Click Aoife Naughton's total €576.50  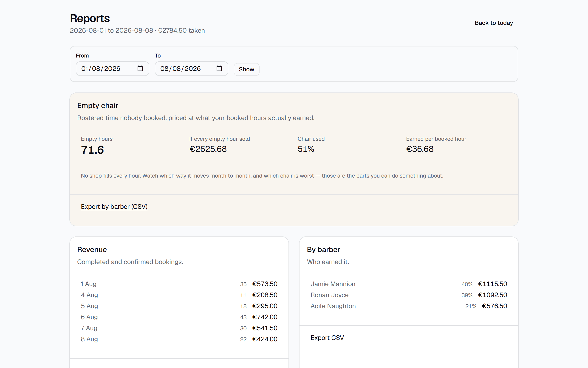tap(495, 306)
